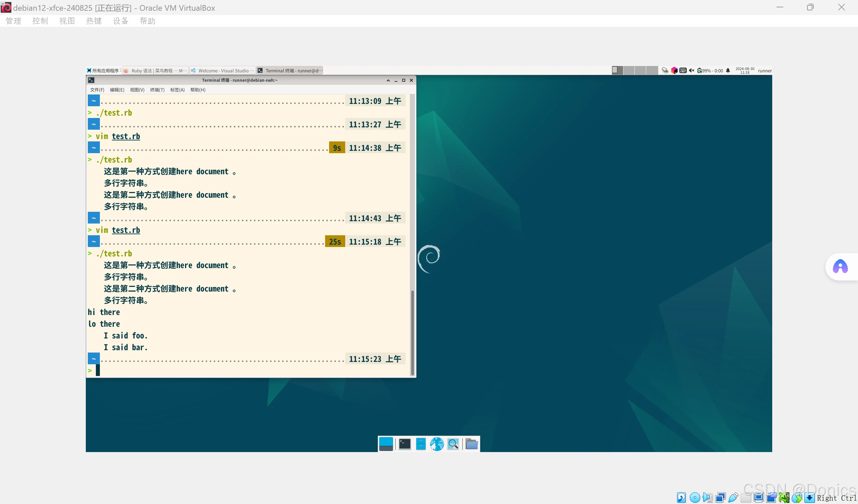Click vertical scrollbar thumb in Terminal
The height and width of the screenshot is (504, 858).
[412, 332]
